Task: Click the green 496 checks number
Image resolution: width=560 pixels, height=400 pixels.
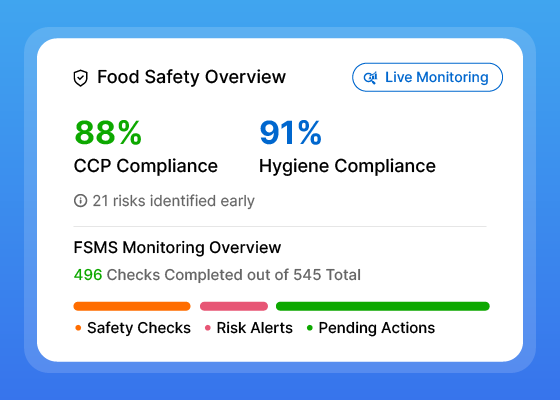Action: 88,275
